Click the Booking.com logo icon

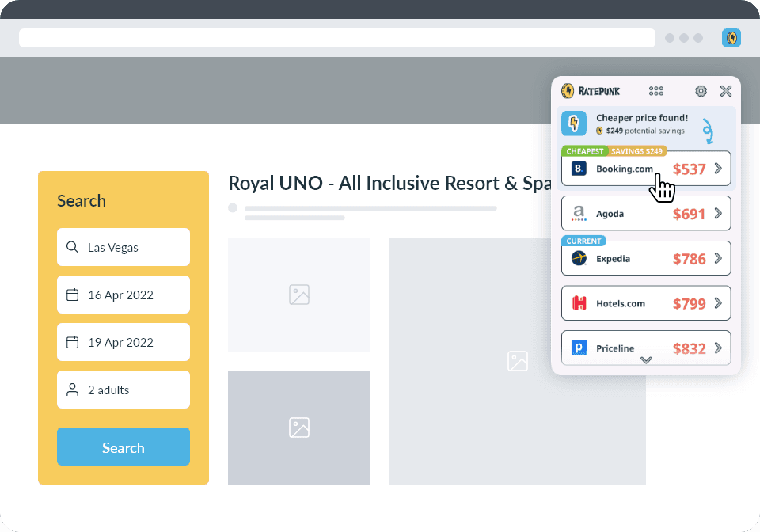(x=579, y=169)
